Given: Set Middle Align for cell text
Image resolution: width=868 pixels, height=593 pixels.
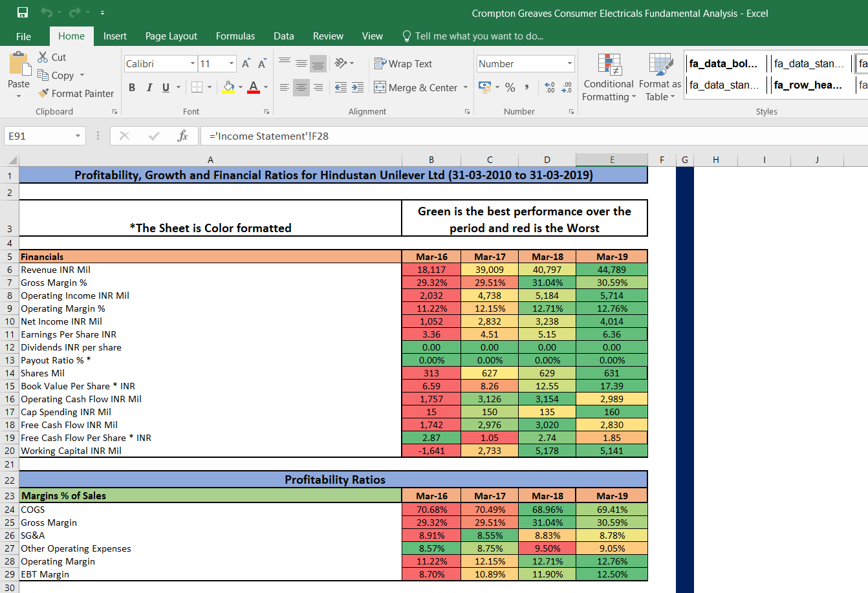Looking at the screenshot, I should tap(301, 63).
